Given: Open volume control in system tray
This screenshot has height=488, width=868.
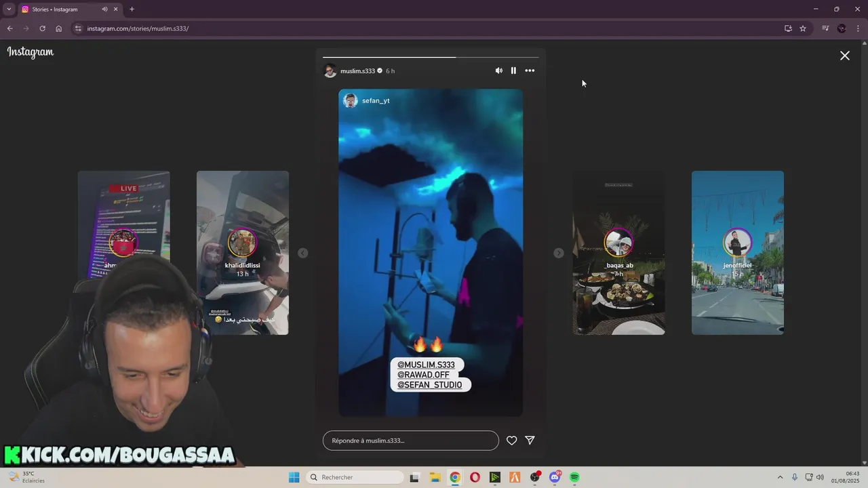Looking at the screenshot, I should click(820, 477).
